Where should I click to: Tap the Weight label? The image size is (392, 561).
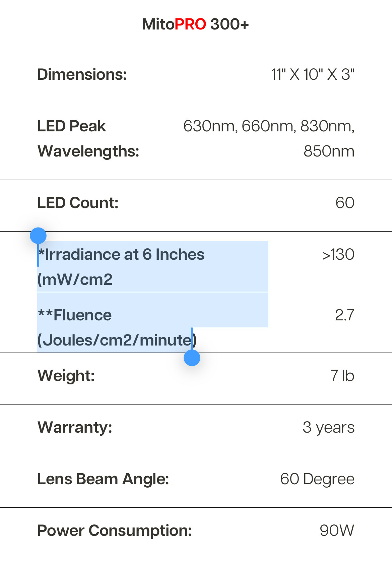(x=66, y=376)
